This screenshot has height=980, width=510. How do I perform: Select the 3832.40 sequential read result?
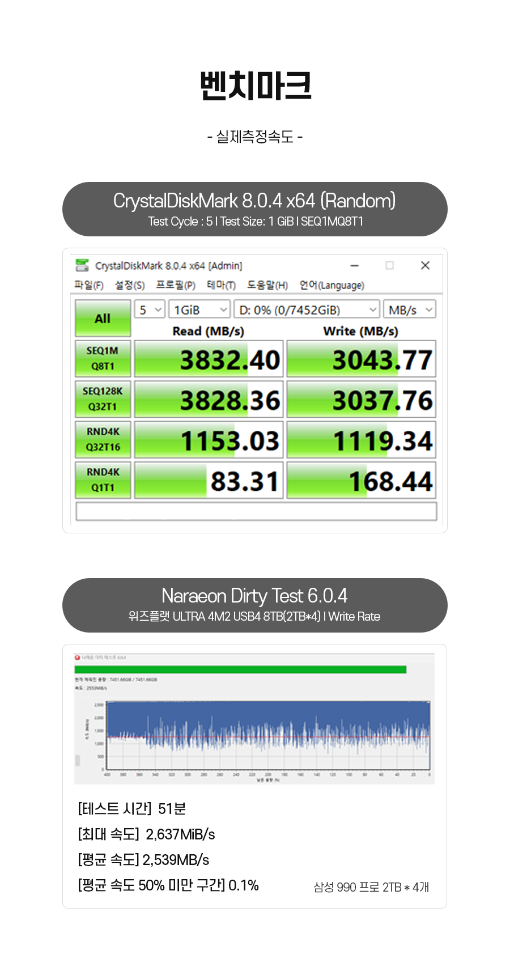(209, 359)
